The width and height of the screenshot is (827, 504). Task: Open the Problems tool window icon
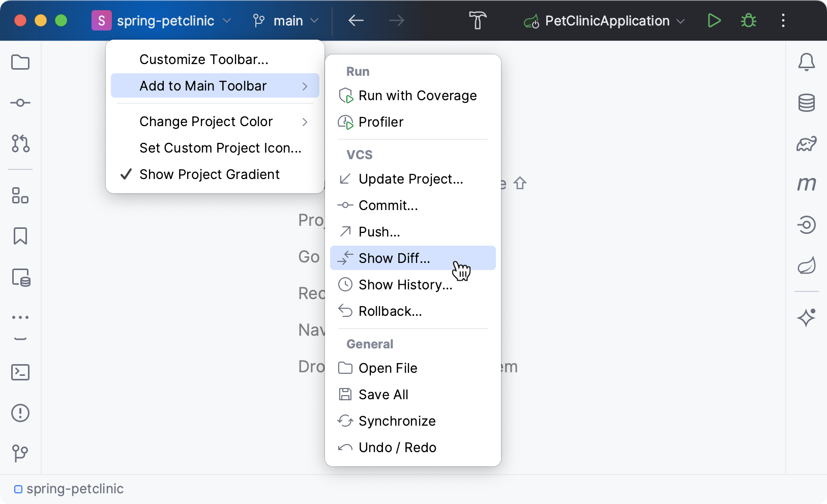(x=20, y=413)
